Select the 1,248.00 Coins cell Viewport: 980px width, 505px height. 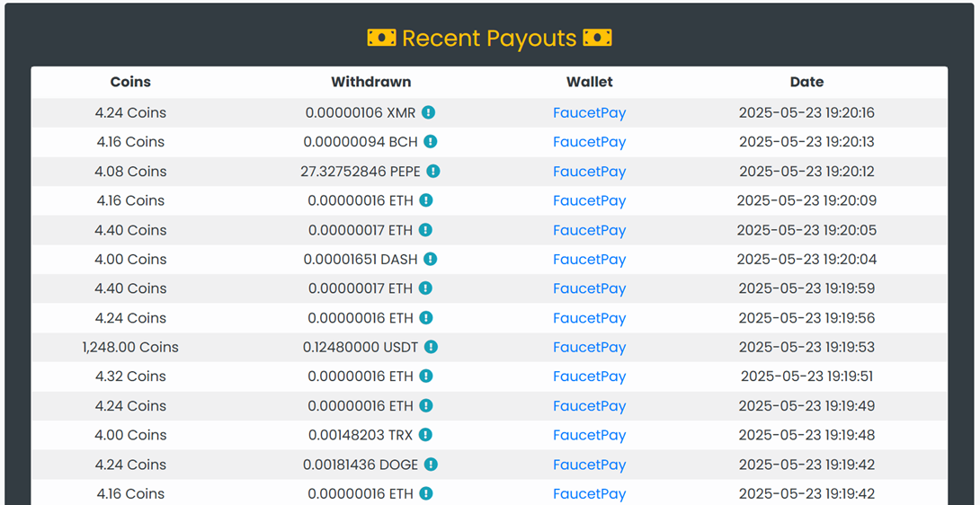(x=130, y=347)
